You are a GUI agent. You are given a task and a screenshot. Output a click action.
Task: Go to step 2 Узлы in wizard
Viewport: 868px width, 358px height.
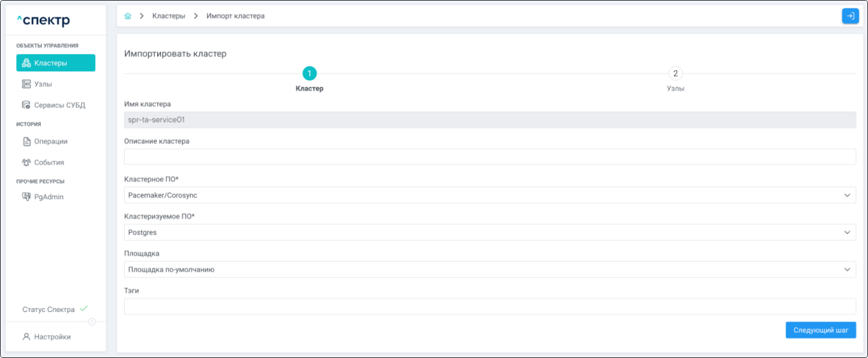pyautogui.click(x=675, y=74)
